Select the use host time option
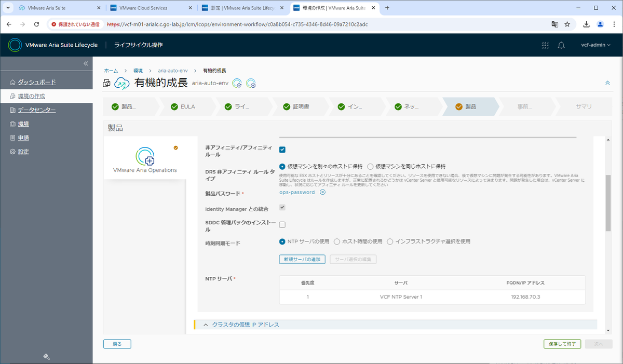 point(337,241)
